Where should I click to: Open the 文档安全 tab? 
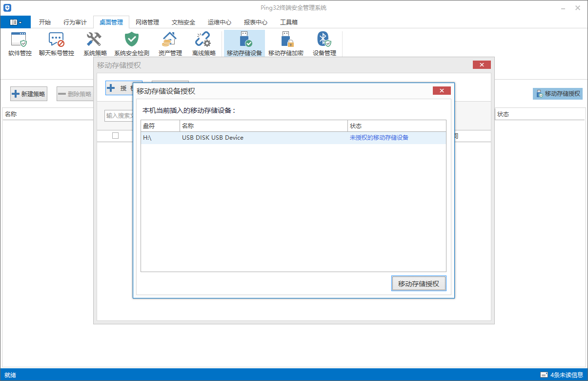[x=183, y=22]
